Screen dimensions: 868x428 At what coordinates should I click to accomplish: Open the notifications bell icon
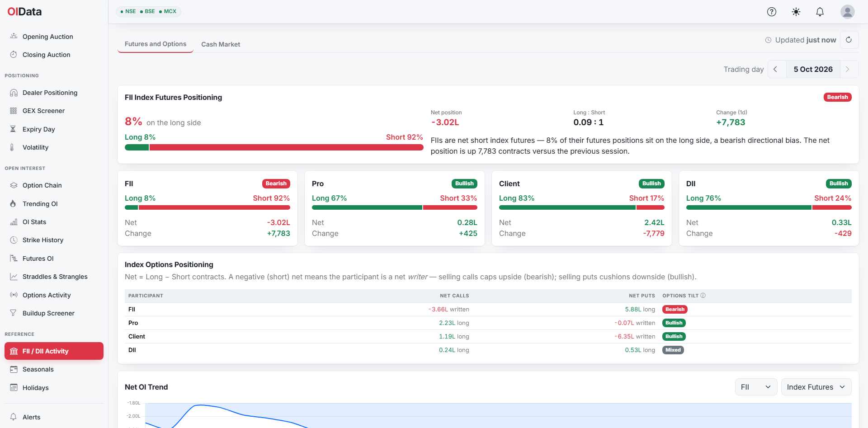coord(820,12)
